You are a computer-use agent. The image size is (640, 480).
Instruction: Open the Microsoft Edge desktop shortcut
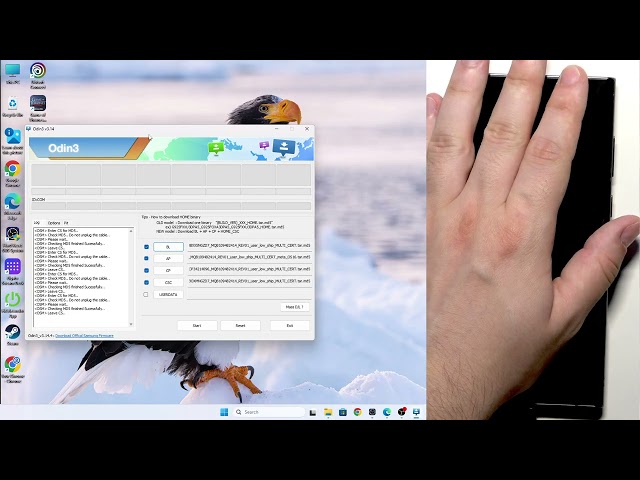pyautogui.click(x=13, y=206)
